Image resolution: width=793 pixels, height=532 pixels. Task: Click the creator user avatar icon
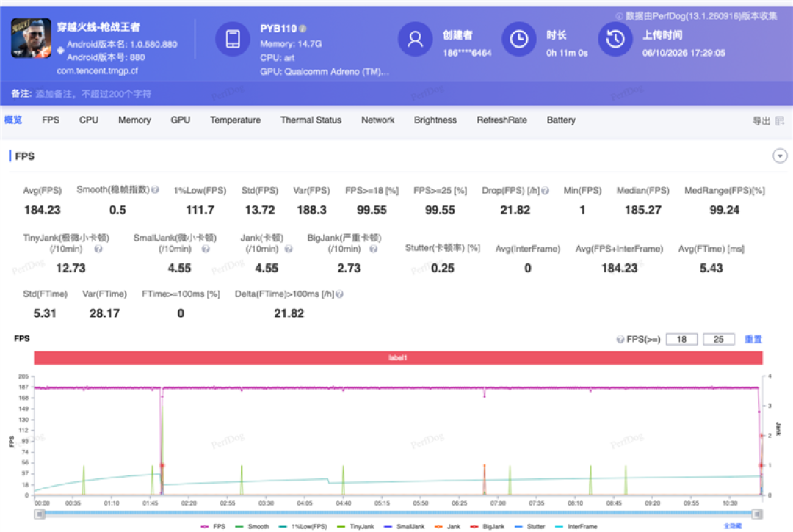415,39
